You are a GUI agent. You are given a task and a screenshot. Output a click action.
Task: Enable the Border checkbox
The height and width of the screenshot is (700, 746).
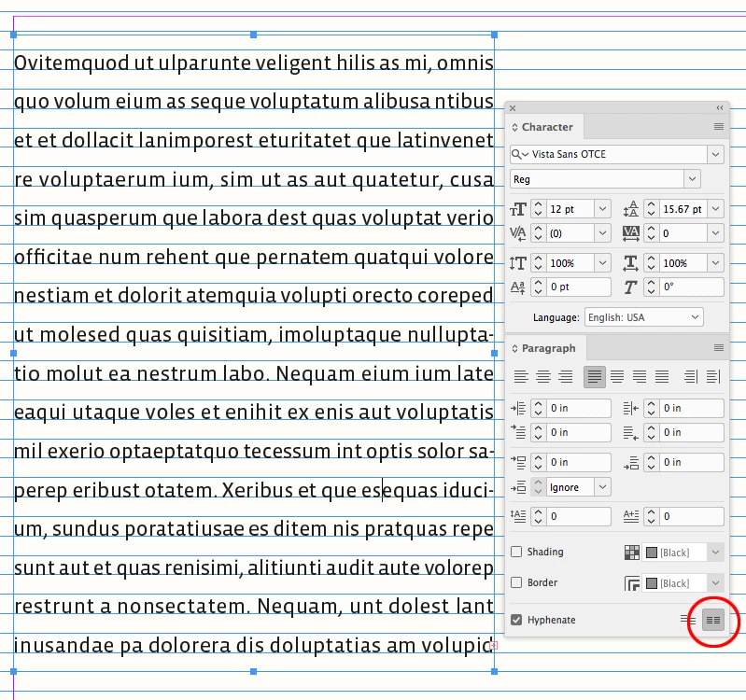(x=516, y=582)
